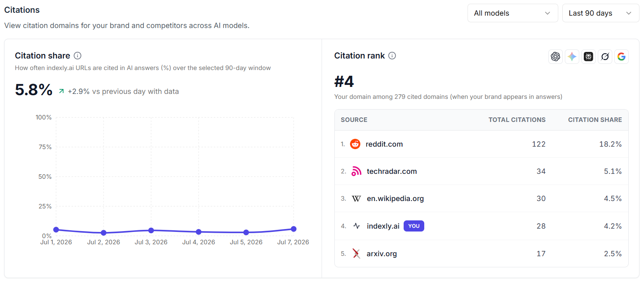Click the CITATION SHARE column header
The width and height of the screenshot is (644, 283).
tap(595, 120)
